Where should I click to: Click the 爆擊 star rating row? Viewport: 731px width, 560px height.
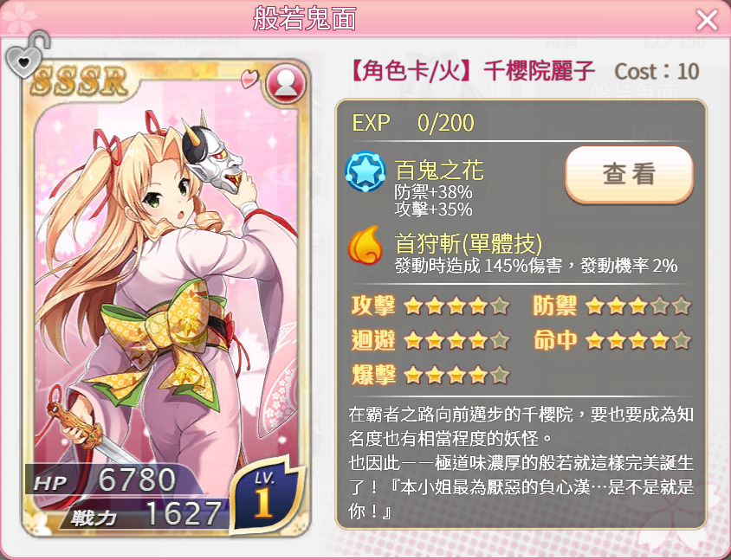coord(430,375)
